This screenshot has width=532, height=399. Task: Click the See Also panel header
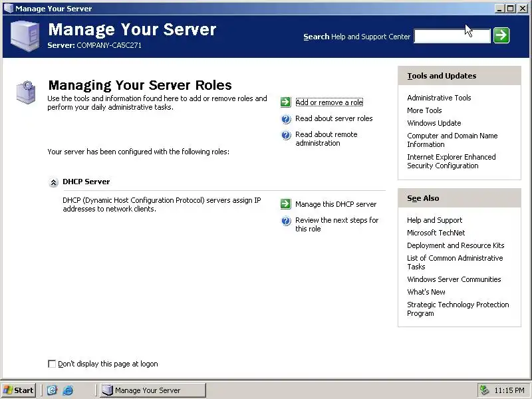point(460,198)
